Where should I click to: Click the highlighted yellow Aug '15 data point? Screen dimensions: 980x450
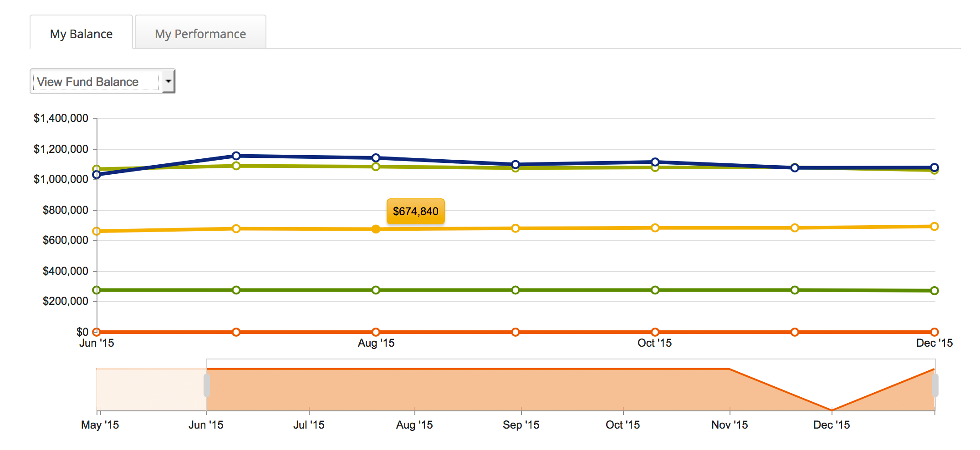click(376, 229)
